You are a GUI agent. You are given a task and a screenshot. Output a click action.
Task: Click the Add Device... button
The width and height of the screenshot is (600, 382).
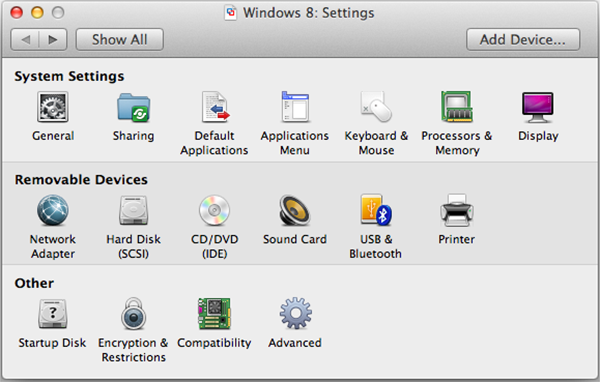(523, 39)
